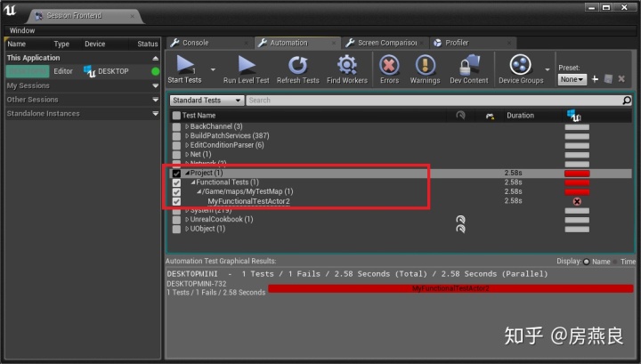Screen dimensions: 641x364
Task: Add a new preset with plus icon
Action: coord(596,79)
